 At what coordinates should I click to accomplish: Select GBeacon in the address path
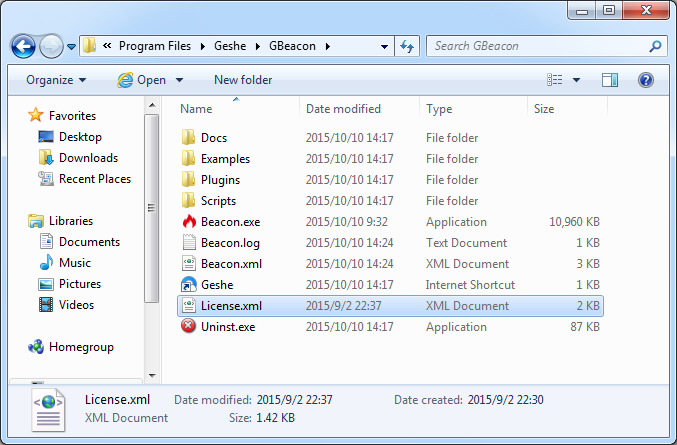292,46
